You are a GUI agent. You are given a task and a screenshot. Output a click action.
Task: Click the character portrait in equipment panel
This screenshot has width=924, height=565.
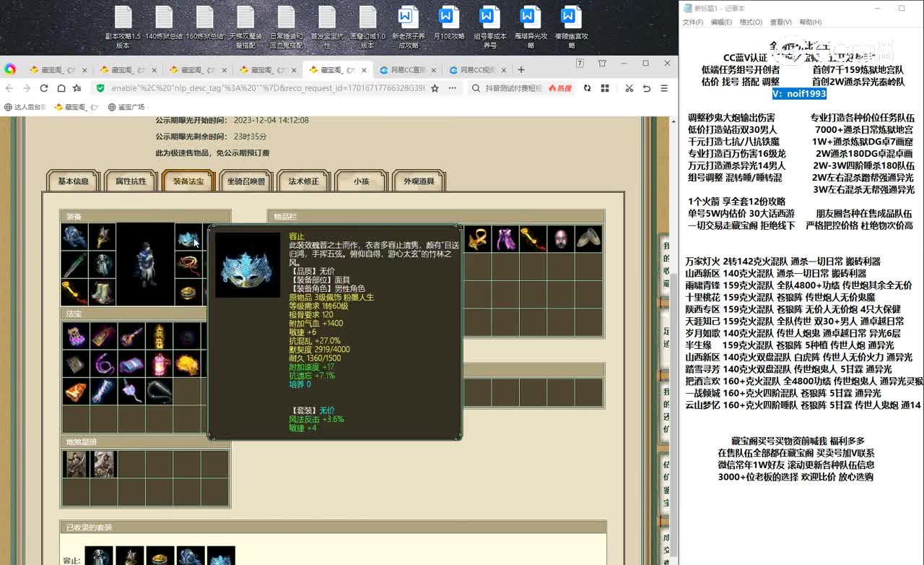click(x=145, y=264)
